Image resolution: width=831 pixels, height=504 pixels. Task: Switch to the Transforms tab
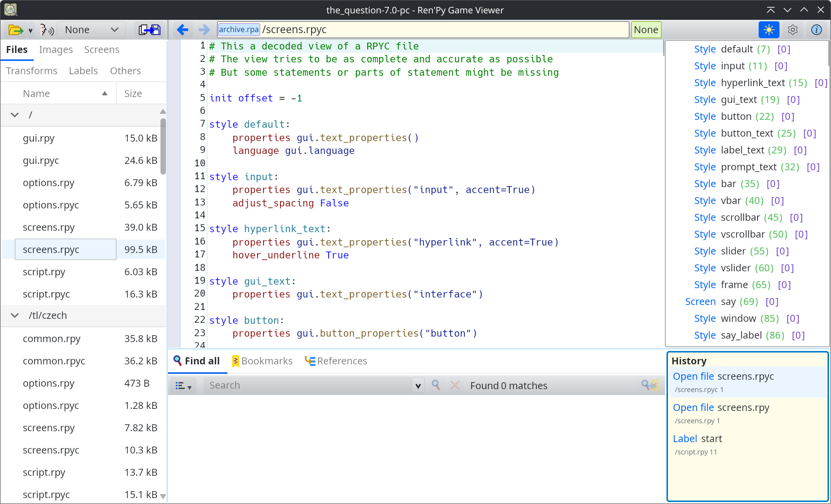click(32, 71)
